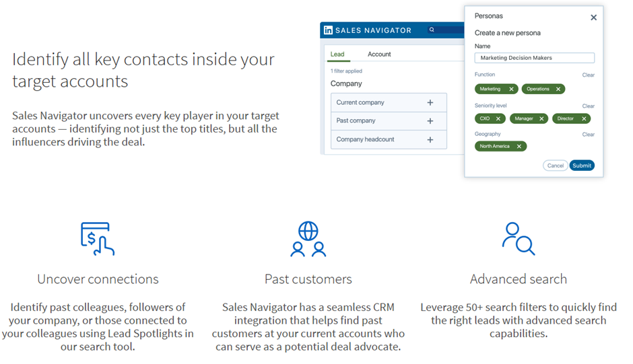
Task: Remove the Operations function tag
Action: pyautogui.click(x=558, y=89)
